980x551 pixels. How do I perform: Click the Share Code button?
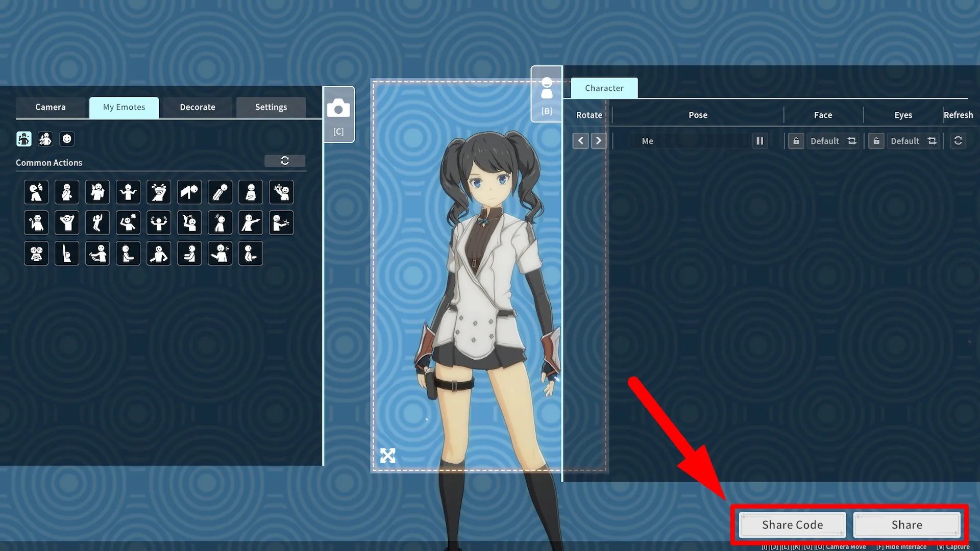pos(792,524)
